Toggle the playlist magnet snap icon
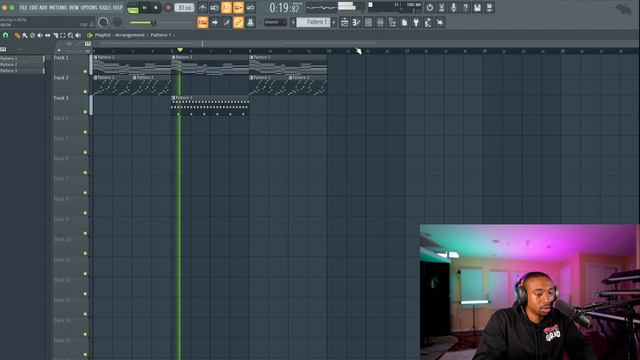 click(6, 36)
